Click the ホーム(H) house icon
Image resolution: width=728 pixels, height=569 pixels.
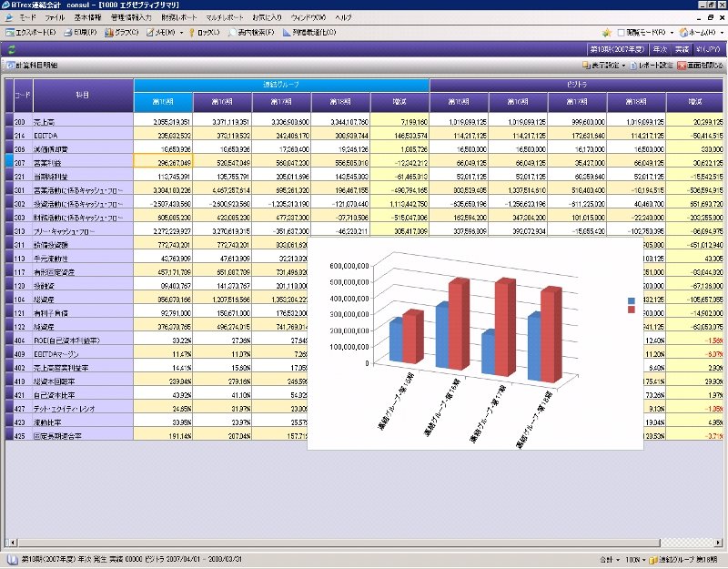[x=683, y=33]
